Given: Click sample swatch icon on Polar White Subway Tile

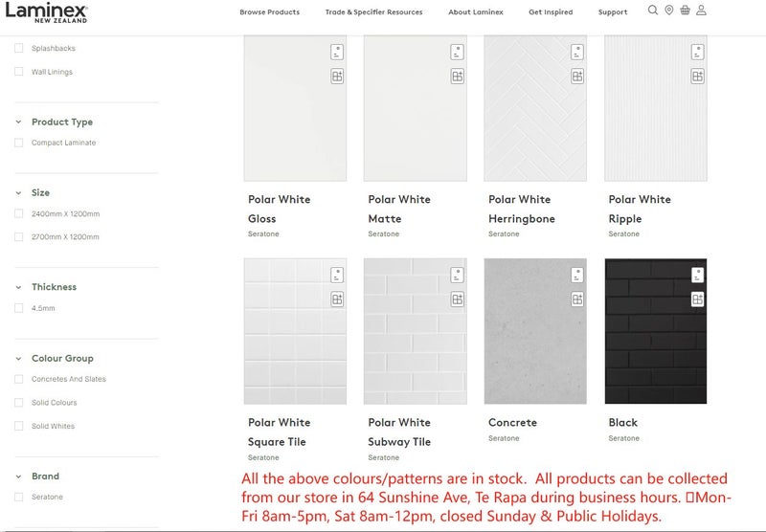Looking at the screenshot, I should pos(458,276).
